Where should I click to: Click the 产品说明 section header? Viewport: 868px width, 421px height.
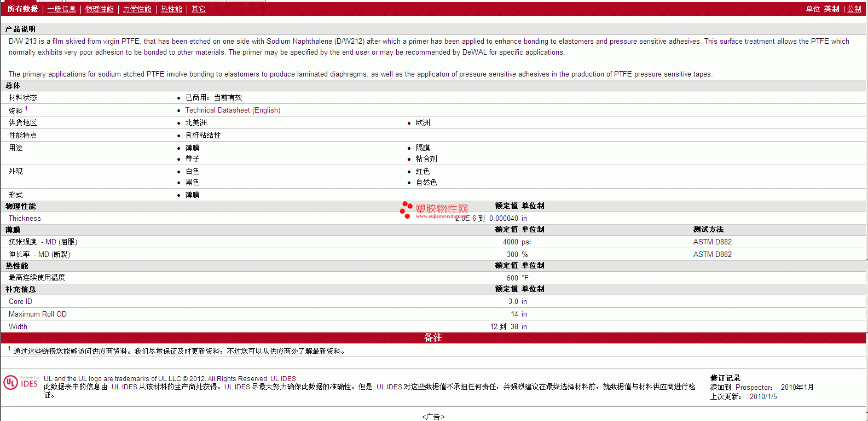pyautogui.click(x=20, y=29)
